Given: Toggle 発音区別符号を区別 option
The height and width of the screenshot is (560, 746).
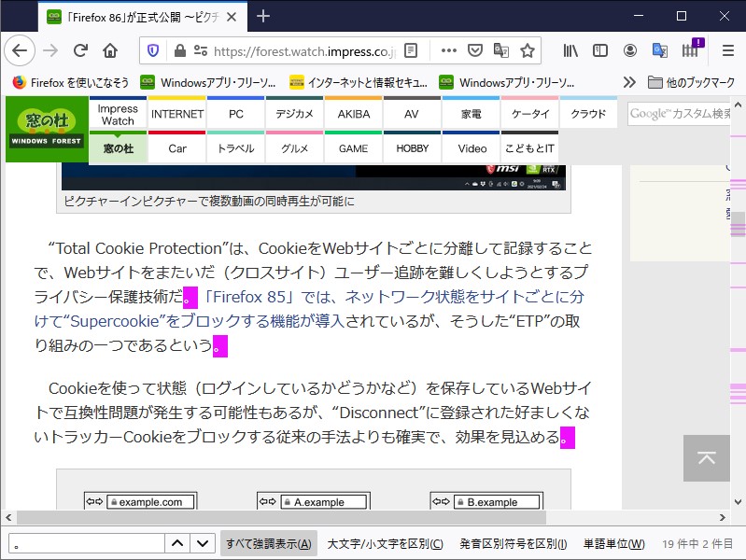Looking at the screenshot, I should pos(513,543).
